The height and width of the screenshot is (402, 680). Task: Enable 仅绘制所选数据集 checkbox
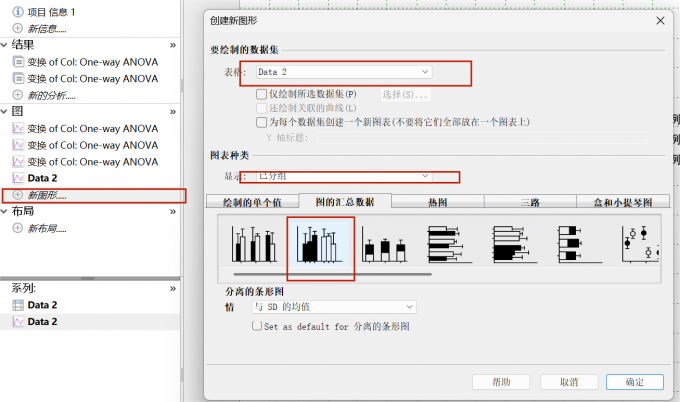tap(262, 94)
